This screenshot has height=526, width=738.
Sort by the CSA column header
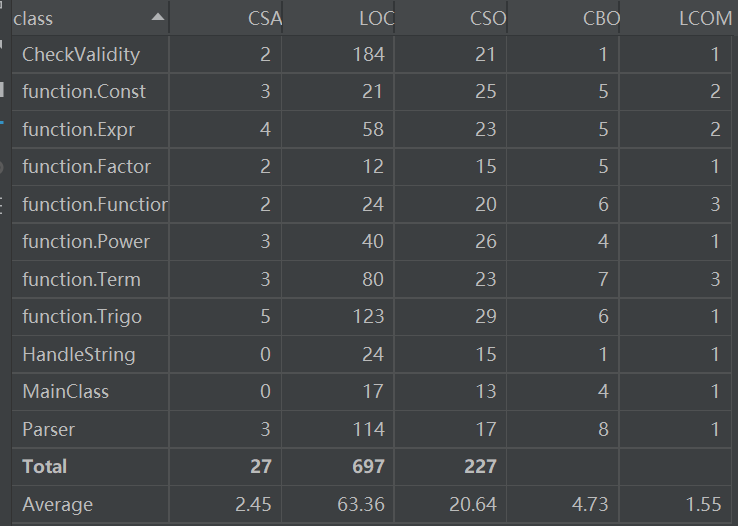tap(258, 18)
